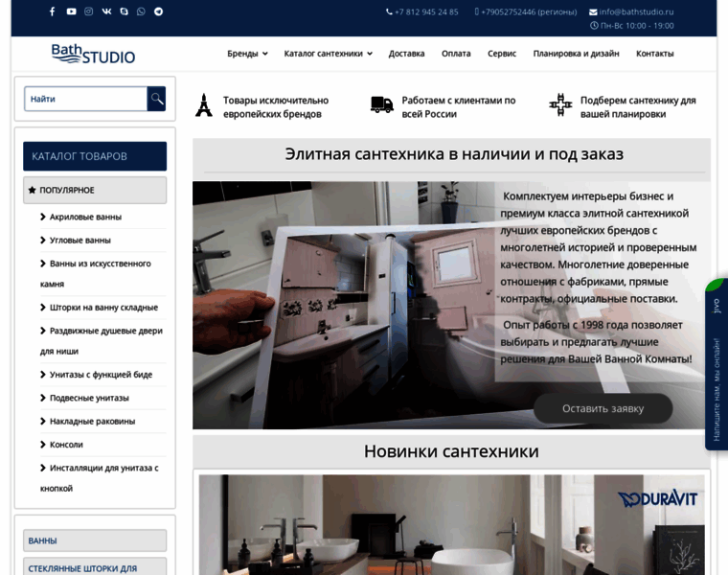Open the Skype contact icon
This screenshot has height=575, width=728.
(124, 11)
